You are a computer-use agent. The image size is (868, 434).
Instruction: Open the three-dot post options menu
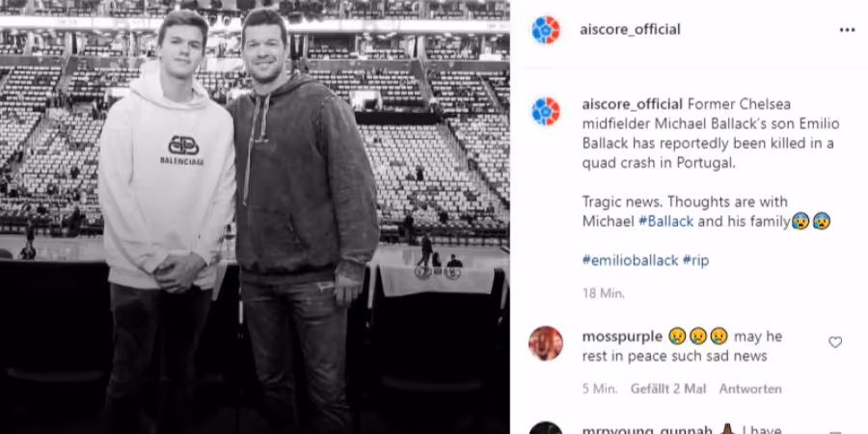pos(847,30)
